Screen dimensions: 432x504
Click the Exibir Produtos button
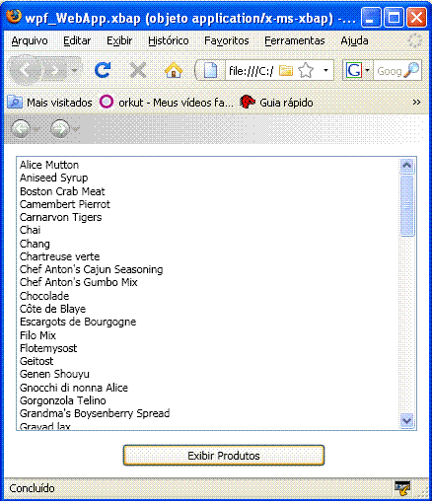224,456
